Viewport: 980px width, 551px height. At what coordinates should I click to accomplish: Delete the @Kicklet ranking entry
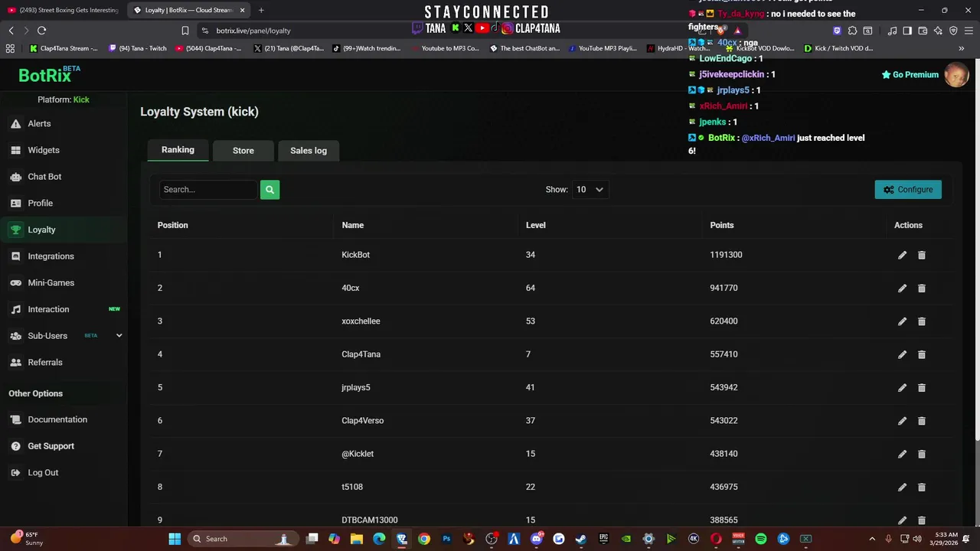(x=922, y=454)
